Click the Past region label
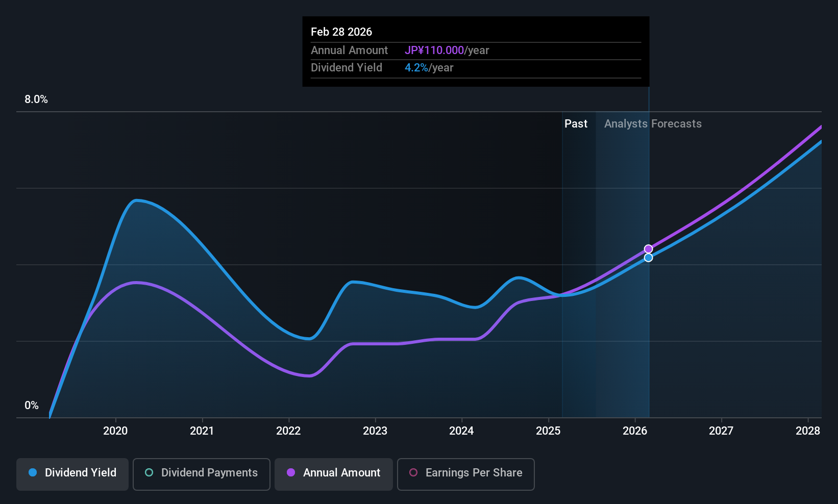 [576, 123]
